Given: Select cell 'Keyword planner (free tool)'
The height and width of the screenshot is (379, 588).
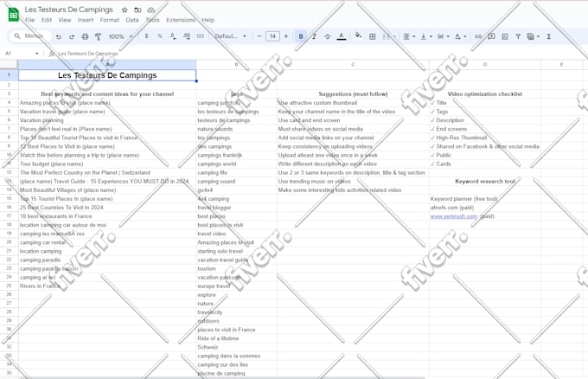Looking at the screenshot, I should 485,198.
